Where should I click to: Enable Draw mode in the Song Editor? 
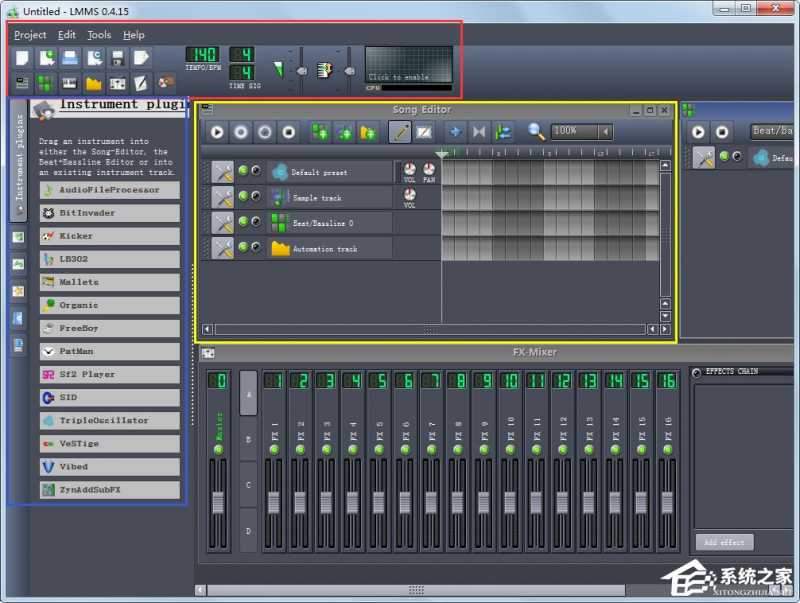point(398,131)
